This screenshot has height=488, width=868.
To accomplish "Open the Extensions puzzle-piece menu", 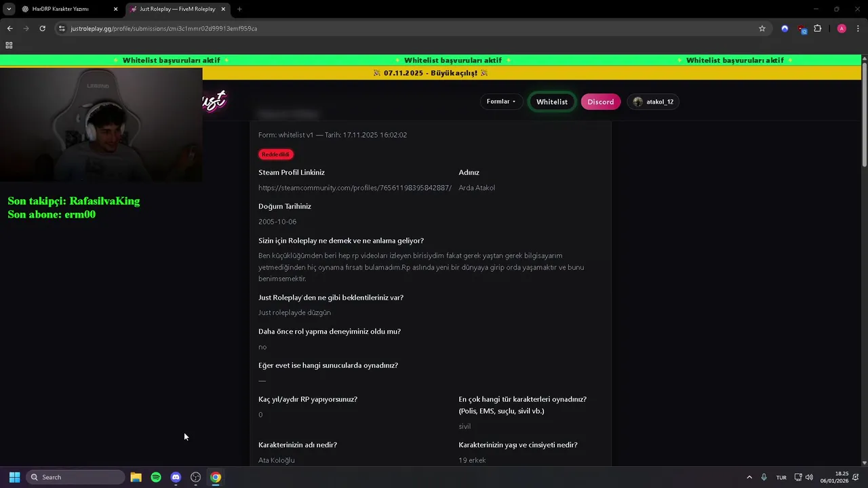I will tap(817, 28).
